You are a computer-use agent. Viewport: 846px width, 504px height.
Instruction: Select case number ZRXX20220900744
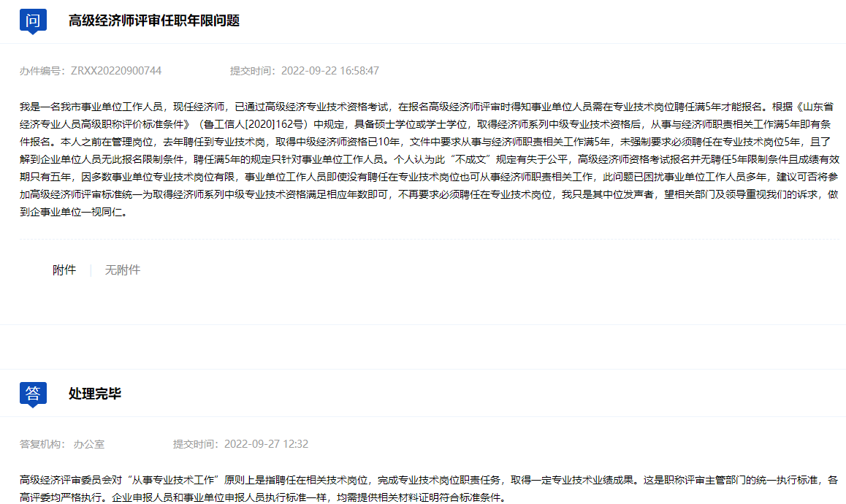(x=116, y=71)
